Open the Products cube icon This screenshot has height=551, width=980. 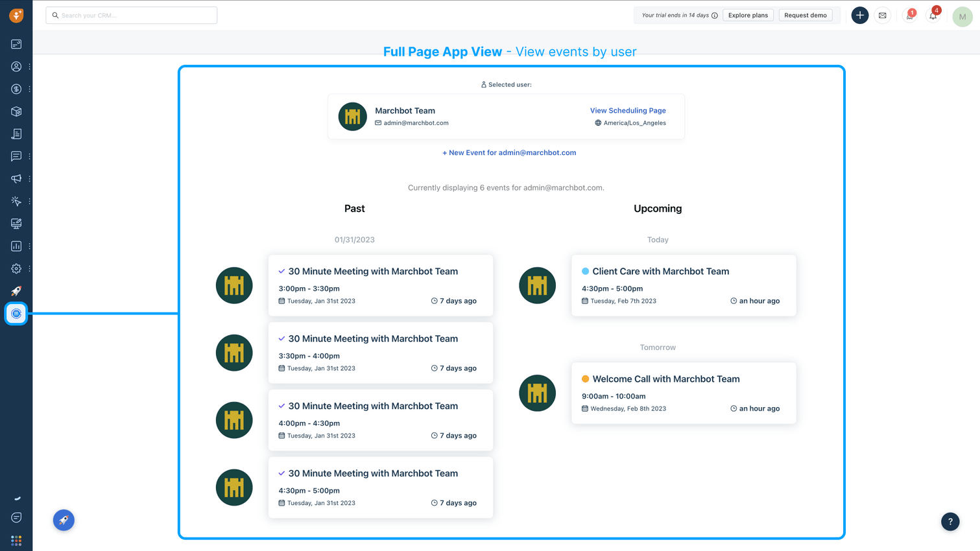(16, 111)
